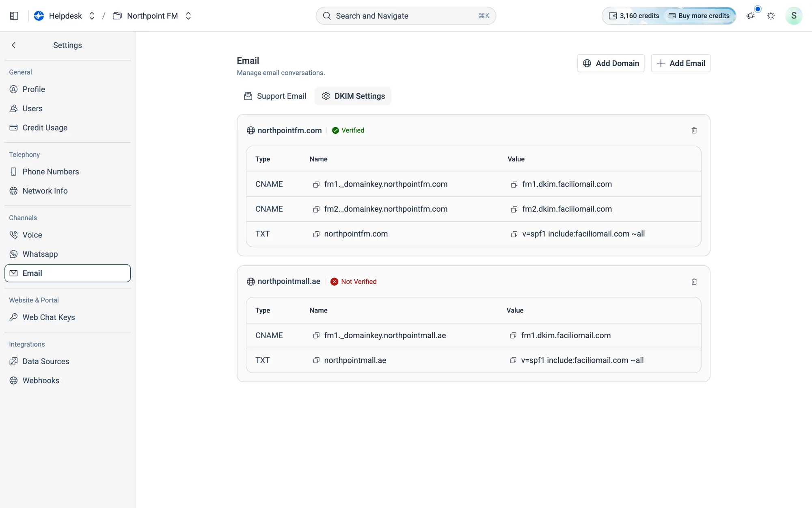The width and height of the screenshot is (812, 508).
Task: Copy SPF value for northpointfm.com
Action: tap(514, 234)
